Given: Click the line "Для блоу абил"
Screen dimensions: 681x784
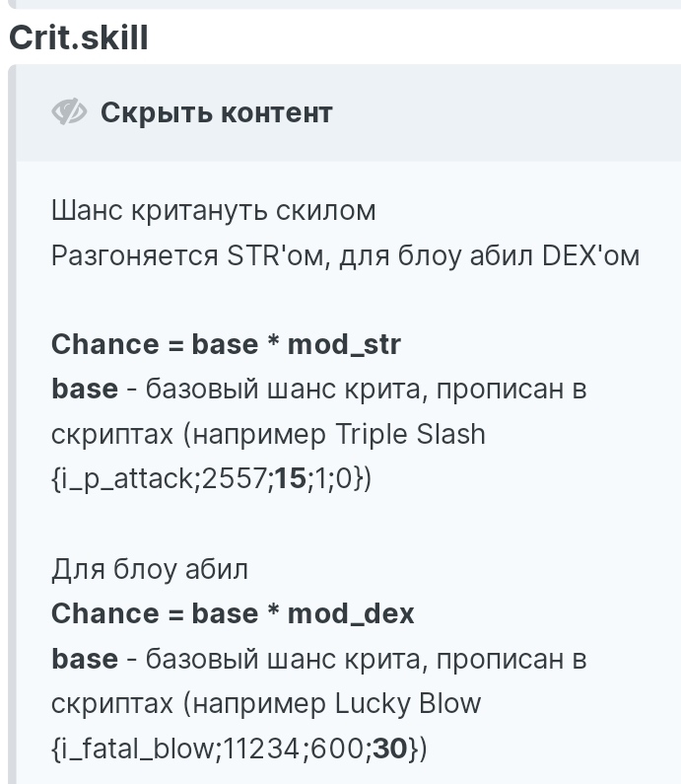Looking at the screenshot, I should click(150, 569).
